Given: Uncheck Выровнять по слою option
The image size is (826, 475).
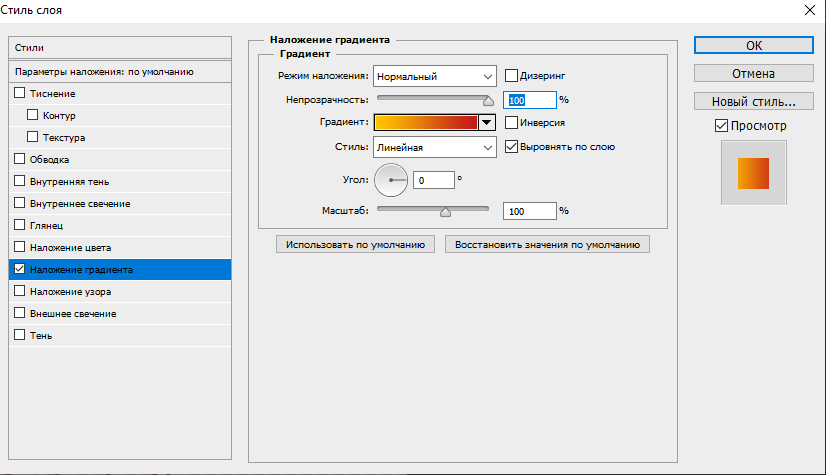Looking at the screenshot, I should click(x=512, y=147).
